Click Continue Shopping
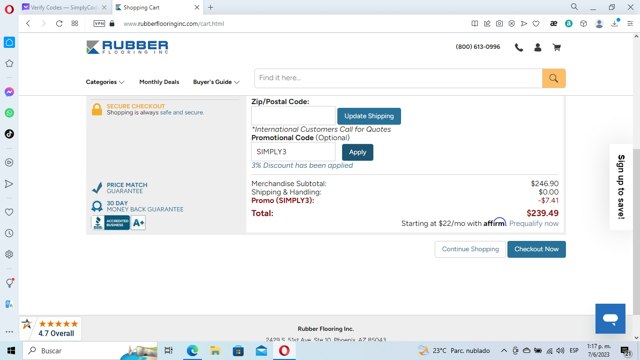The height and width of the screenshot is (360, 640). pos(470,249)
